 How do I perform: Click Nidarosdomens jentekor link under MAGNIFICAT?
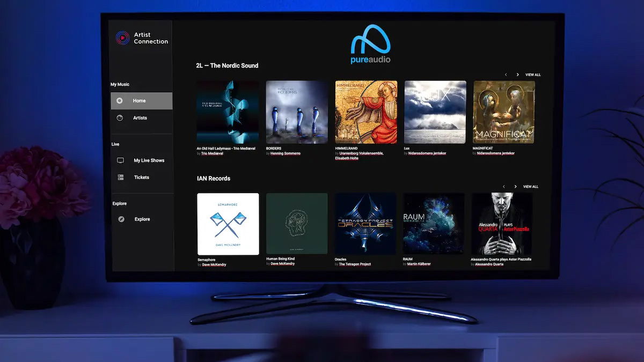click(496, 153)
